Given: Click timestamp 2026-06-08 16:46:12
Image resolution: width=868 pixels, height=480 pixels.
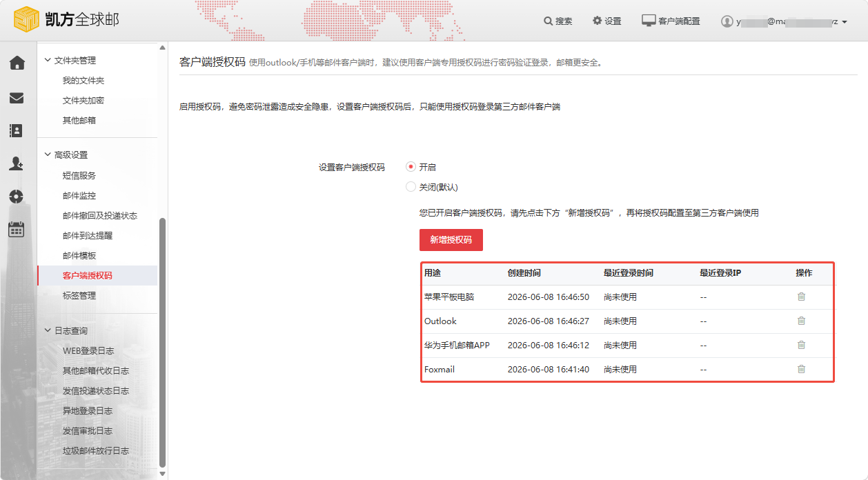Looking at the screenshot, I should 549,346.
